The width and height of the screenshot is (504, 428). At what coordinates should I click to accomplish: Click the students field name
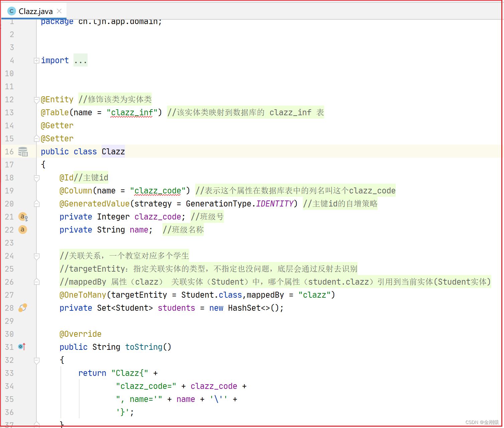[x=176, y=308]
